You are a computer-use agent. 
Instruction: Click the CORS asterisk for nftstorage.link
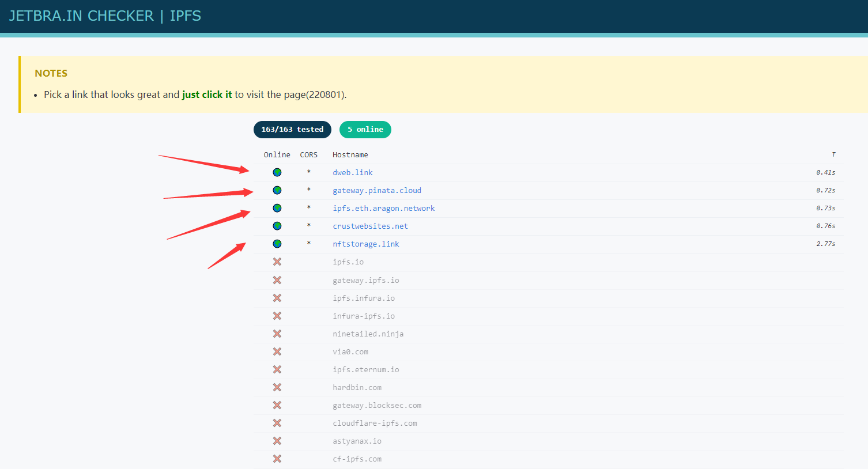point(309,244)
